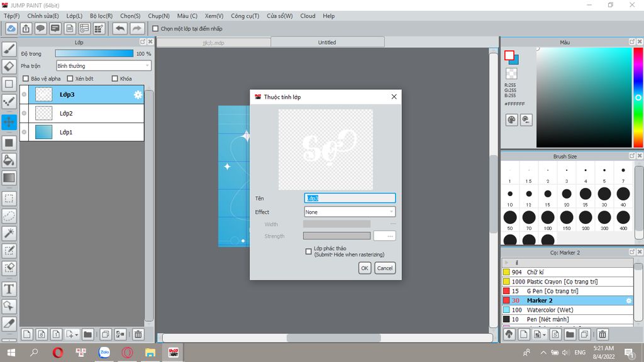Select the Gradient tool
The width and height of the screenshot is (644, 362).
point(9,178)
